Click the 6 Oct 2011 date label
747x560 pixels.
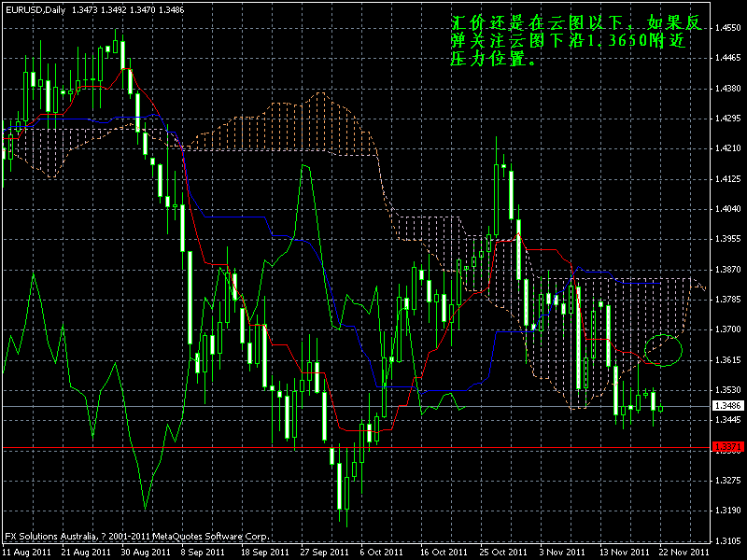[x=382, y=553]
